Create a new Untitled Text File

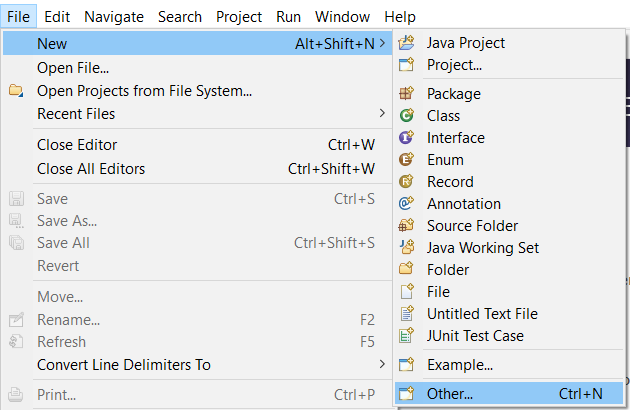click(482, 314)
